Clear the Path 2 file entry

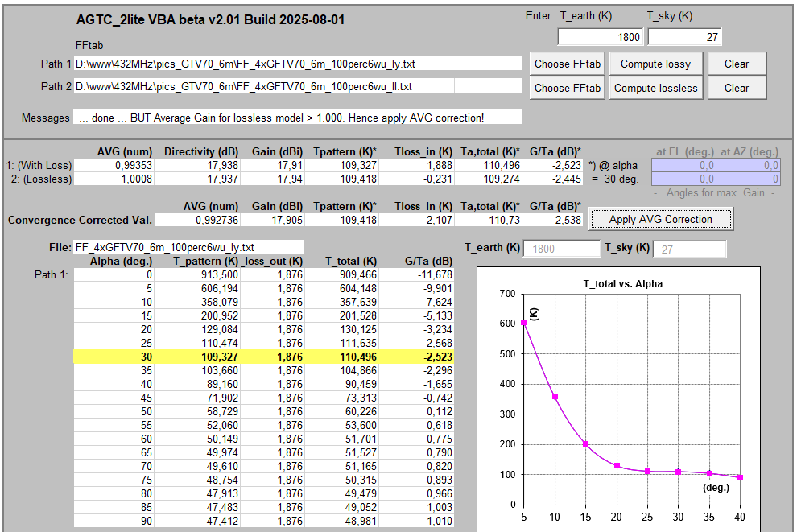[736, 88]
